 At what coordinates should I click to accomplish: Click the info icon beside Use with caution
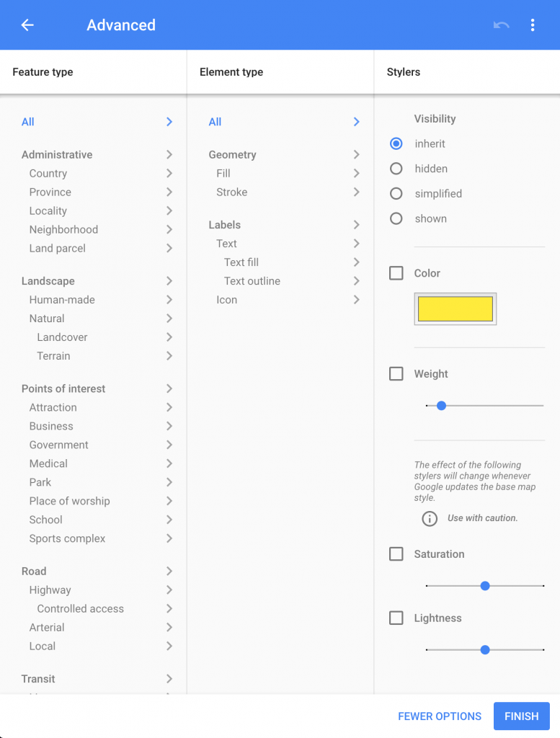tap(430, 518)
